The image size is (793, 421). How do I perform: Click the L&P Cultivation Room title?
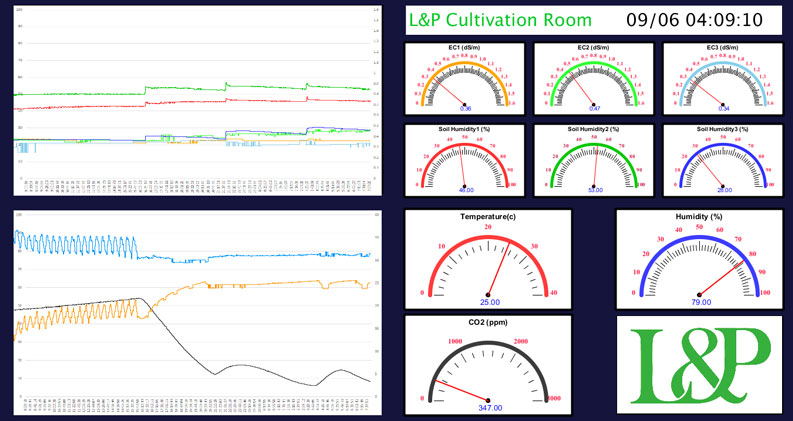(500, 20)
